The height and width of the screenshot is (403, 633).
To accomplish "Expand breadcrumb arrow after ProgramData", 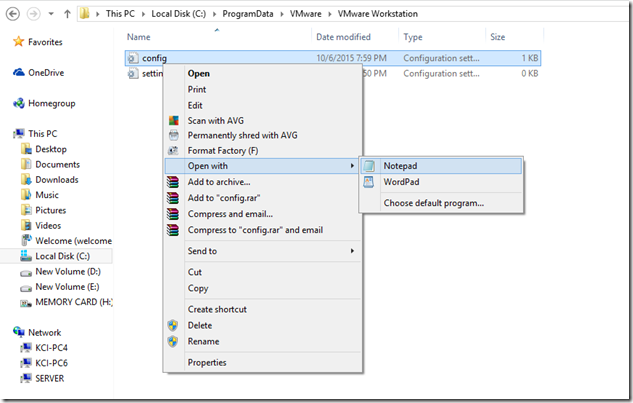I will 282,14.
